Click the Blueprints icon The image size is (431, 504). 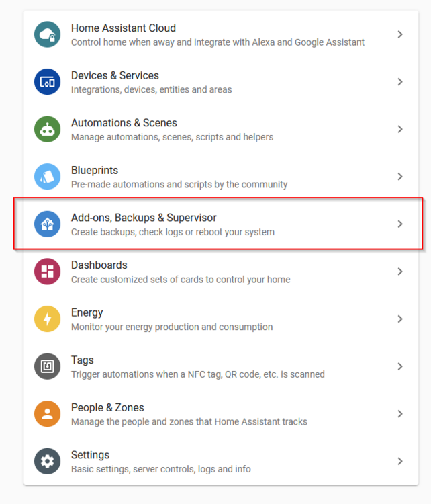(x=48, y=177)
